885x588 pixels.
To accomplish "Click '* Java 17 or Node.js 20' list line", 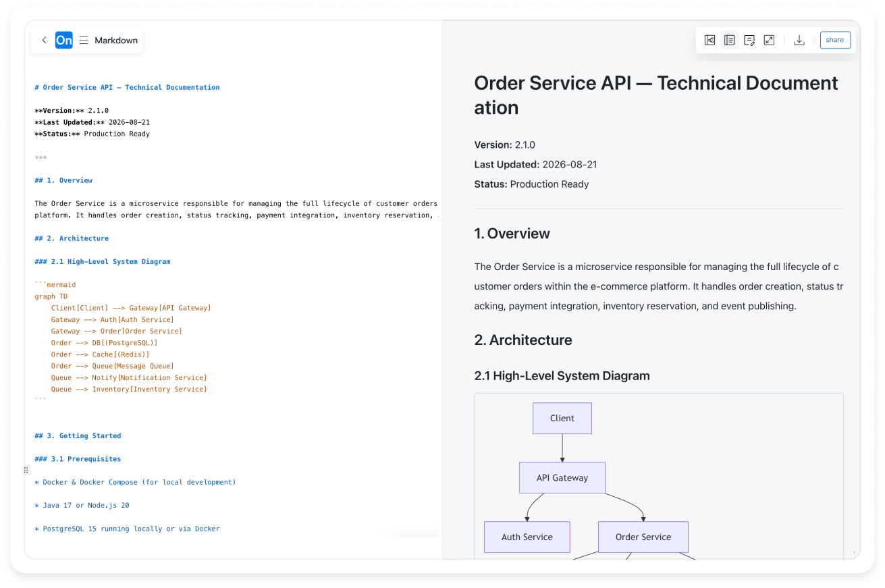I will pyautogui.click(x=82, y=506).
